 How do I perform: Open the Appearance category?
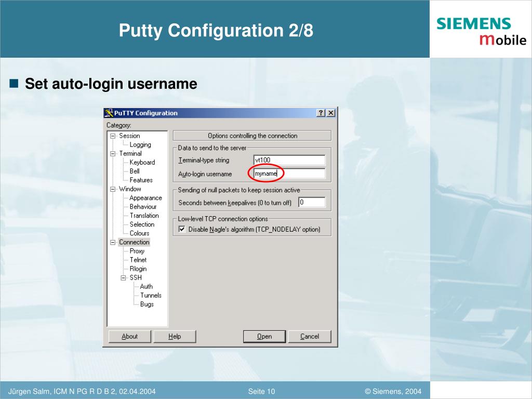[x=145, y=198]
